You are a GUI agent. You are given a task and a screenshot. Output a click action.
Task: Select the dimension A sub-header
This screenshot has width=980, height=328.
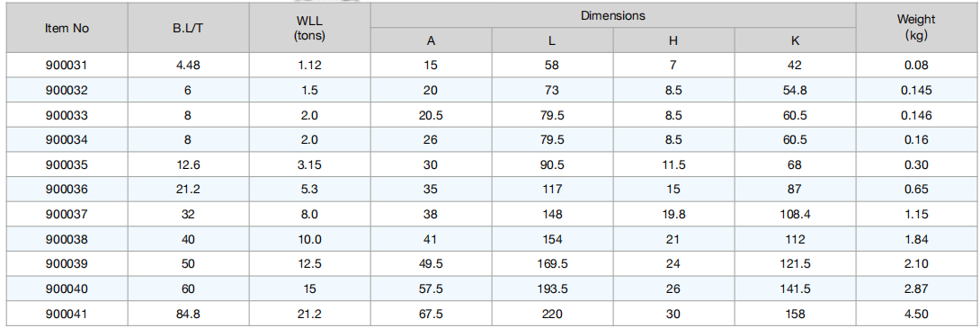(431, 41)
